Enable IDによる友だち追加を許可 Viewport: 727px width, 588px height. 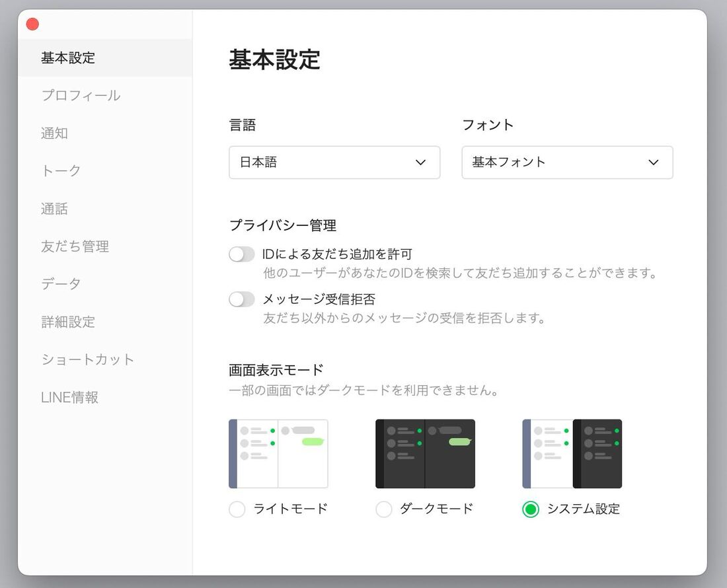pos(242,254)
